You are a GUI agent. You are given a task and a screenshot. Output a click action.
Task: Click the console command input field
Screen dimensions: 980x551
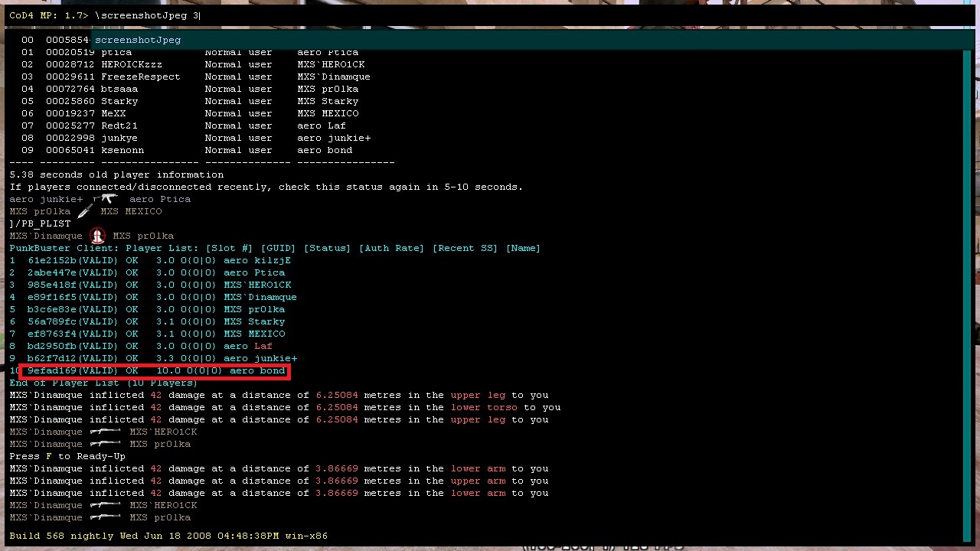click(x=490, y=15)
